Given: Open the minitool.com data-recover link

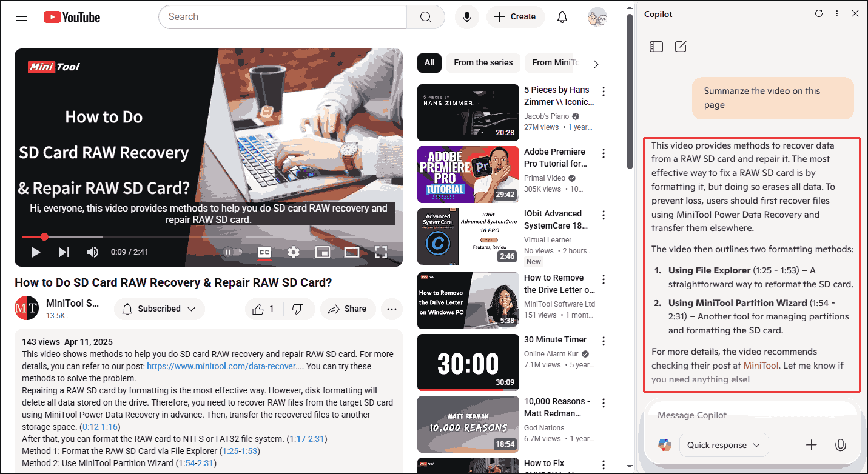Looking at the screenshot, I should pos(225,366).
